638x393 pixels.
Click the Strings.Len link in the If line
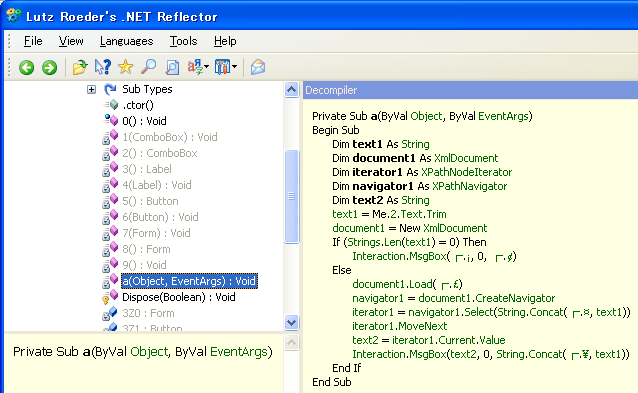pos(374,242)
